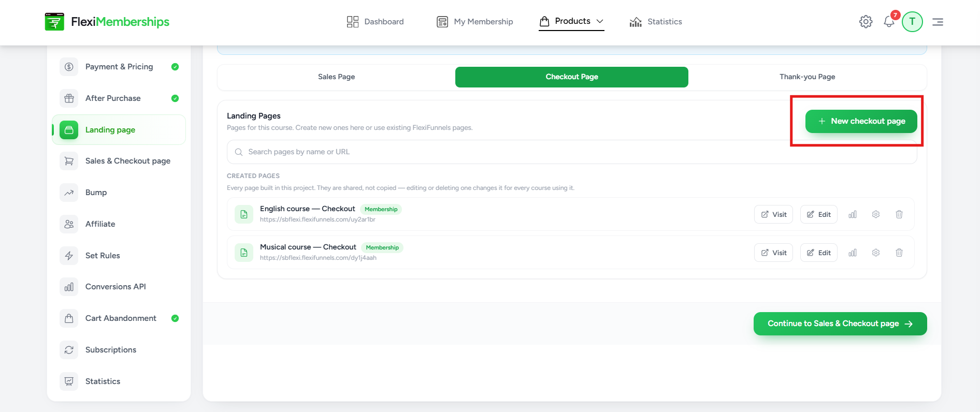This screenshot has width=980, height=412.
Task: Click the Membership tag on English course
Action: point(381,209)
